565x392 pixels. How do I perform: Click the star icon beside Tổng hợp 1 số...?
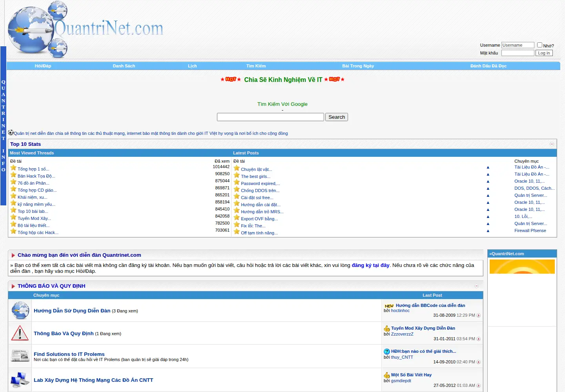pyautogui.click(x=13, y=168)
